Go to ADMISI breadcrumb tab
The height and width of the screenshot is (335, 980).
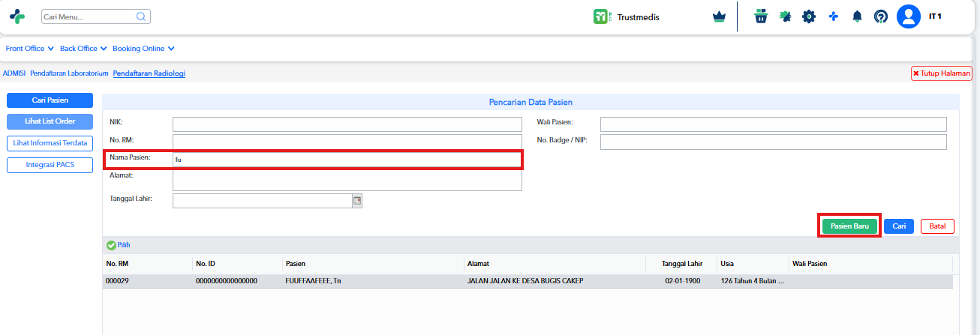(x=14, y=73)
